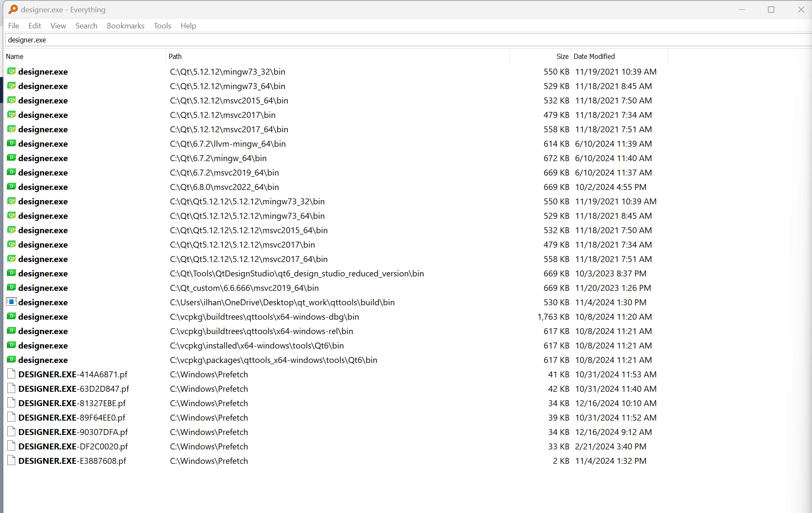Click date 12/16/2024 10:10 AM
The width and height of the screenshot is (812, 513).
[616, 403]
